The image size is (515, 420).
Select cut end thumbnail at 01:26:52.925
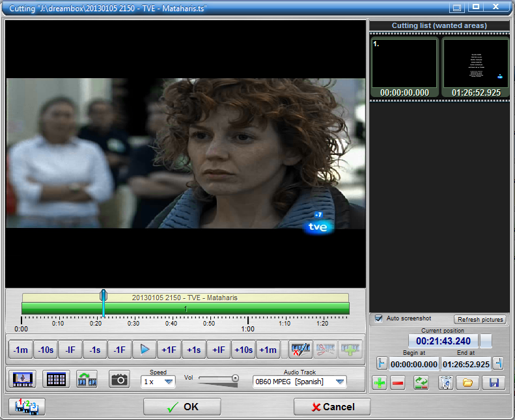click(x=476, y=67)
